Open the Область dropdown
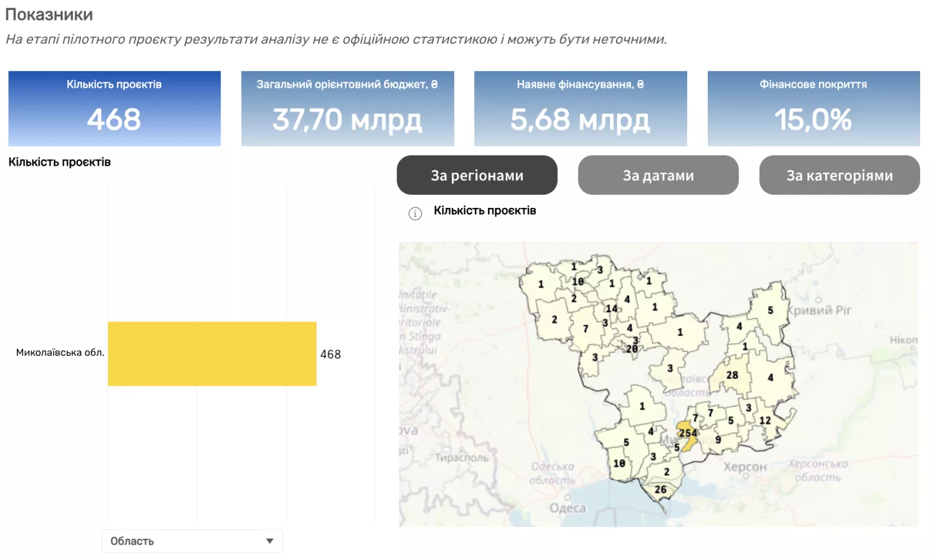This screenshot has height=560, width=937. (x=192, y=541)
